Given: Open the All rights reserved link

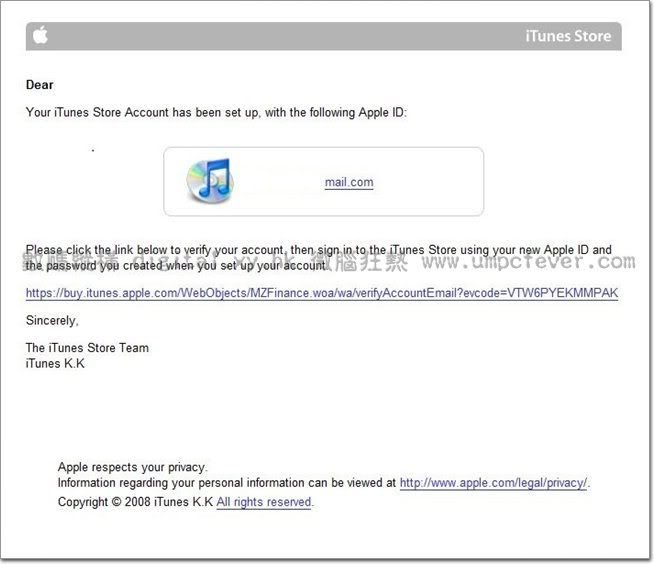Looking at the screenshot, I should (264, 502).
